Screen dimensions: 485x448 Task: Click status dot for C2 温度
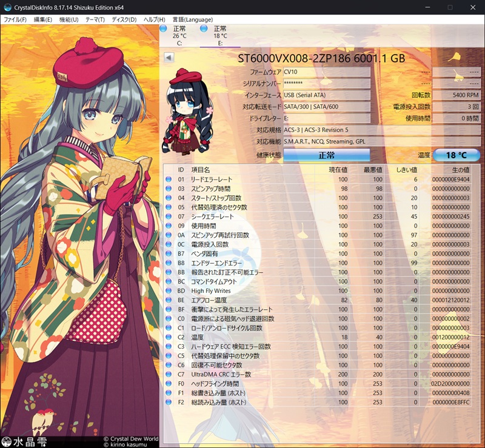pyautogui.click(x=169, y=337)
